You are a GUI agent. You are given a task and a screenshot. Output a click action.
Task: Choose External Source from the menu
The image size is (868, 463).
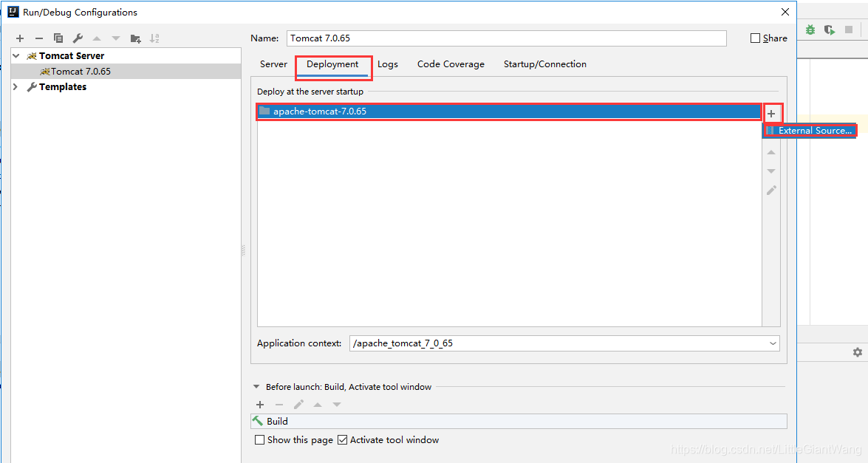coord(815,129)
